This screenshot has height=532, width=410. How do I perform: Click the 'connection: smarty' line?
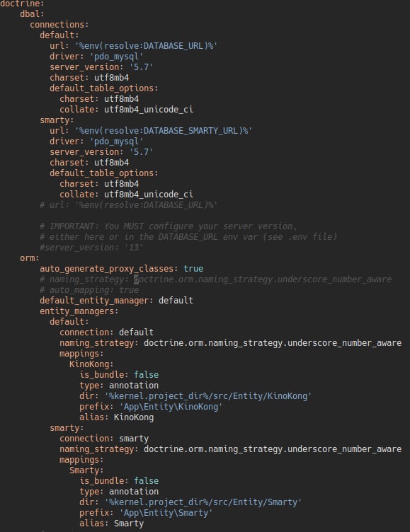point(104,439)
